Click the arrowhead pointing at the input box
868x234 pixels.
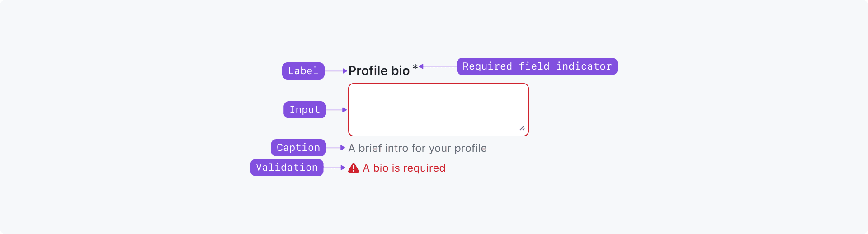pos(344,110)
